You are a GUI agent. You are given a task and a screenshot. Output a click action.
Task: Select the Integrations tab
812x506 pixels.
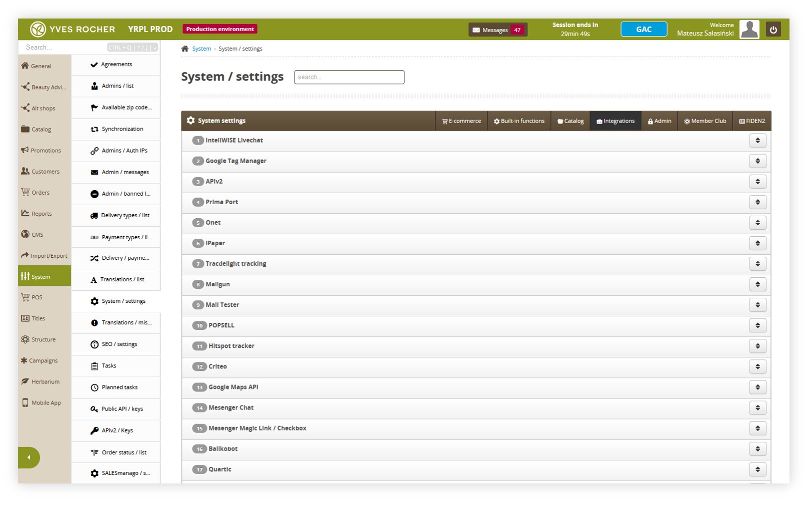pos(615,121)
